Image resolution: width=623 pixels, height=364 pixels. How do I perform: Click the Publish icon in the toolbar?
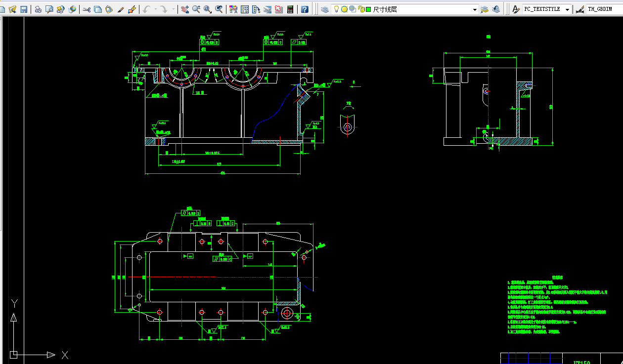coord(60,9)
